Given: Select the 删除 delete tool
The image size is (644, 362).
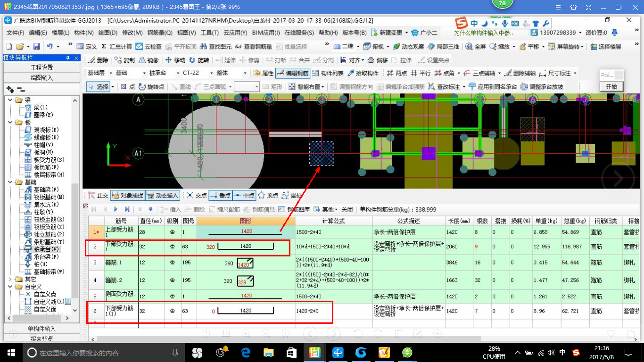Looking at the screenshot, I should 98,60.
